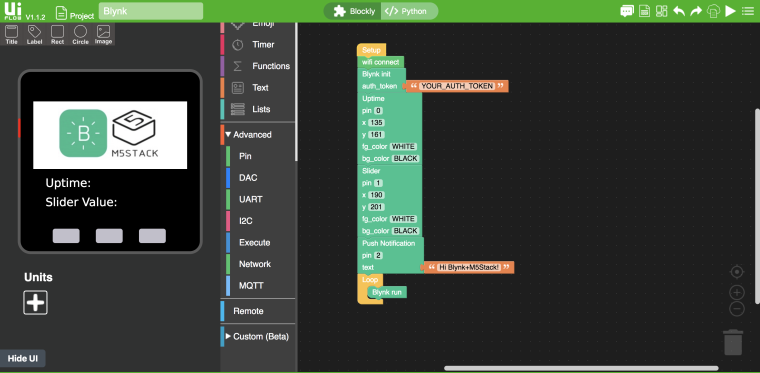This screenshot has height=373, width=760.
Task: Click the horizontal workspace scrollbar
Action: [581, 369]
